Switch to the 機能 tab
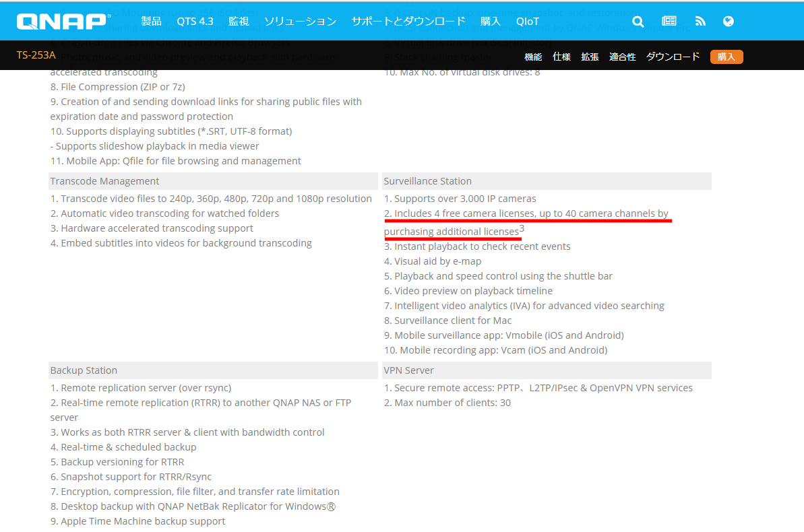The width and height of the screenshot is (804, 532). coord(533,57)
